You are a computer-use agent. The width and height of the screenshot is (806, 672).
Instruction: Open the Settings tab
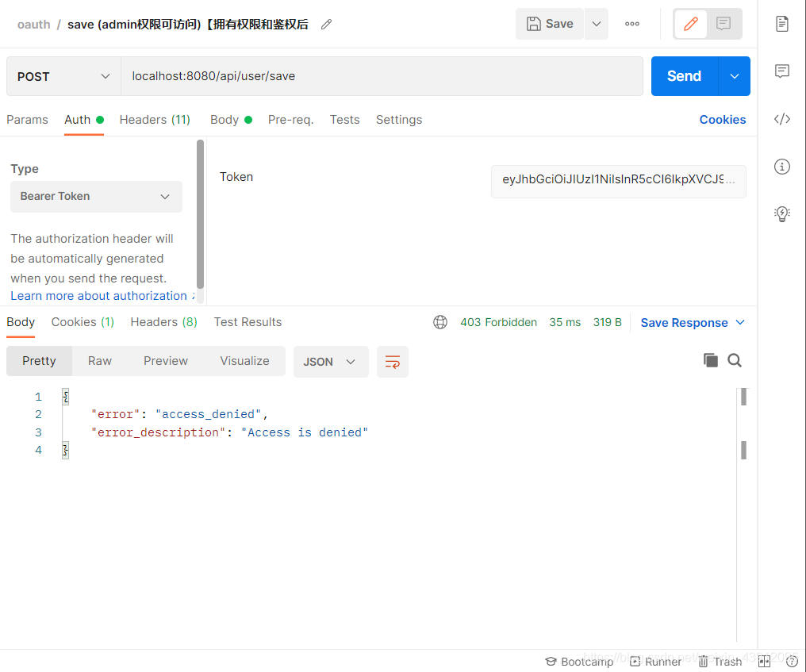pyautogui.click(x=399, y=120)
